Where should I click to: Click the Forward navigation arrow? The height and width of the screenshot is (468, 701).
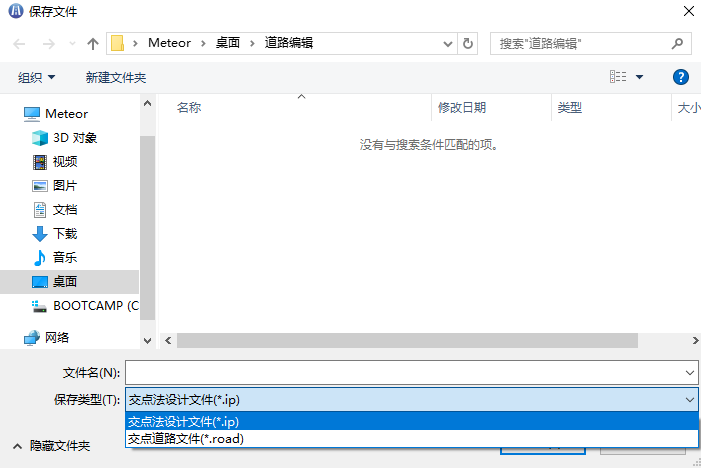point(48,44)
